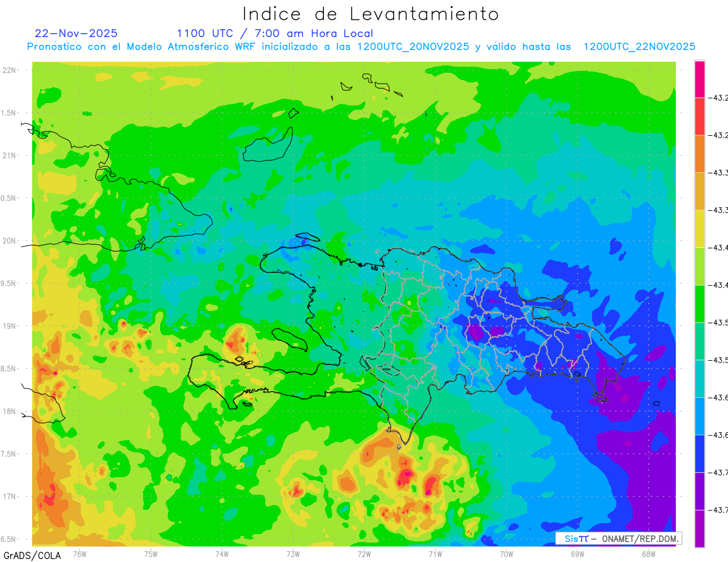
Task: Select the date text '22-Nov-2025'
Action: coord(76,33)
